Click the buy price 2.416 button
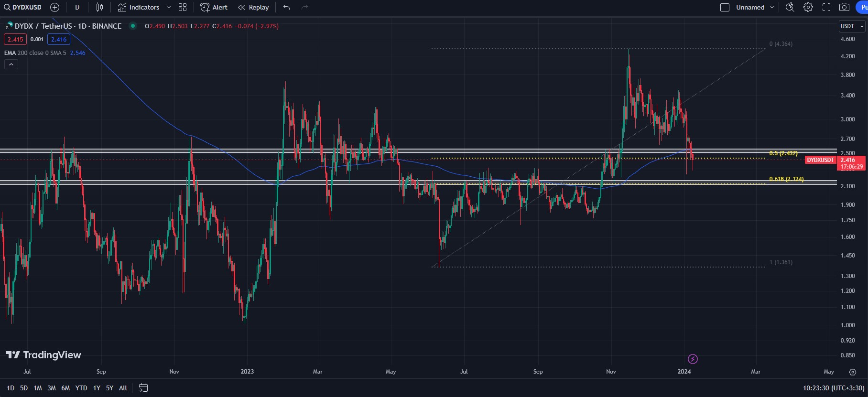This screenshot has width=868, height=397. coord(59,39)
